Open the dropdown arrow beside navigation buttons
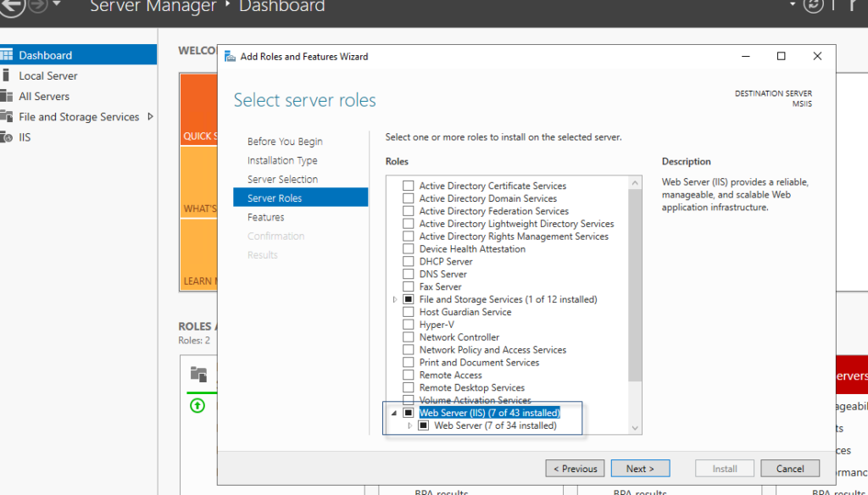The width and height of the screenshot is (868, 495). (x=57, y=4)
